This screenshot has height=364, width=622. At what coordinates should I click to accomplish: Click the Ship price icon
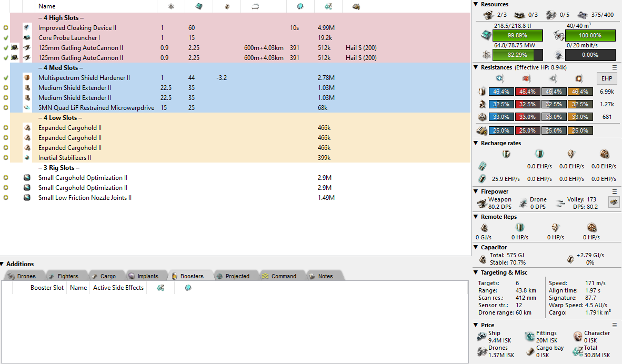click(x=481, y=337)
